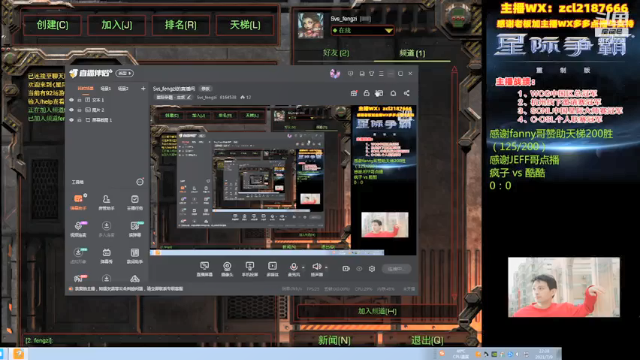Click the grid icon with red dot above preview
Screen dimensions: 640x360
click(x=354, y=93)
